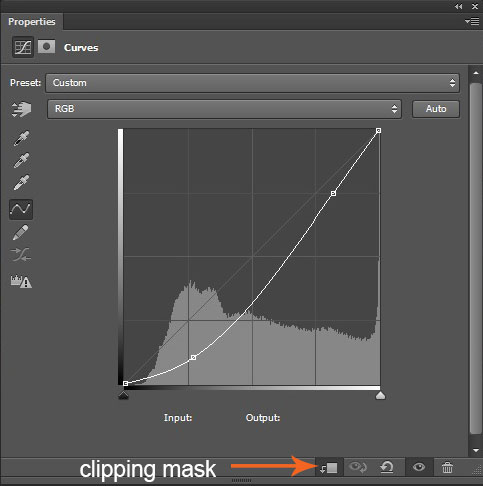Delete this adjustment layer with trash icon
The height and width of the screenshot is (486, 483).
coord(447,467)
